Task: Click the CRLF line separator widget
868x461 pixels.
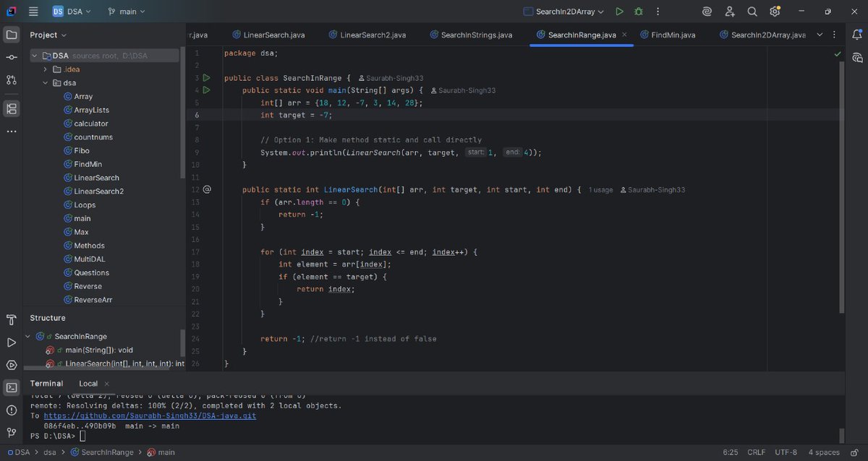Action: (x=756, y=452)
